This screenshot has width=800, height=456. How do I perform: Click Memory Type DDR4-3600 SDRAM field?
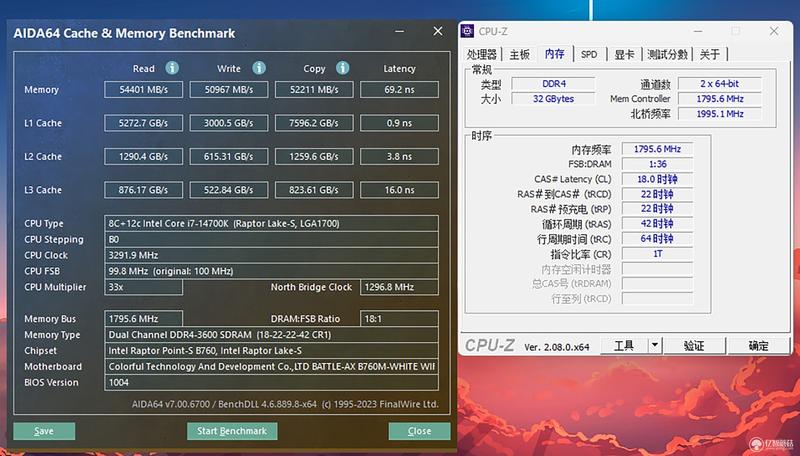point(271,335)
